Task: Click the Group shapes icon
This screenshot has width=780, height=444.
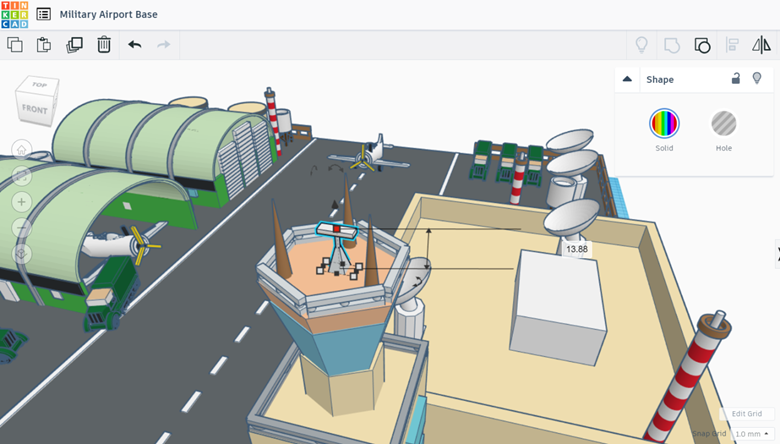Action: (672, 45)
